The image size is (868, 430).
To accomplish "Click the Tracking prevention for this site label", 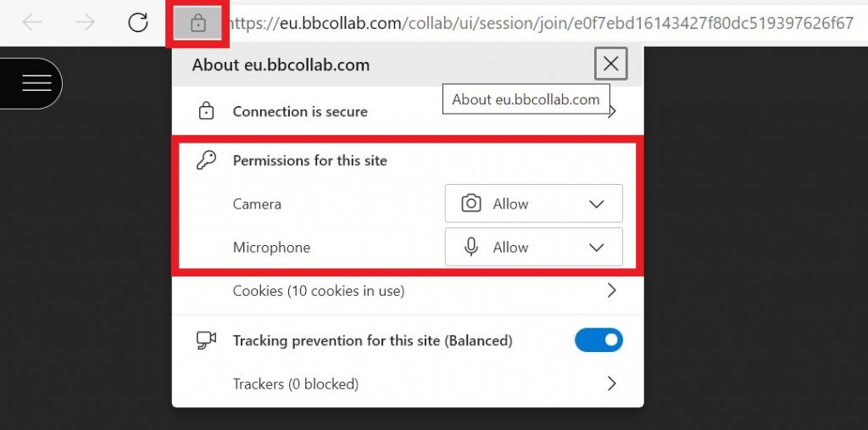I will 373,340.
